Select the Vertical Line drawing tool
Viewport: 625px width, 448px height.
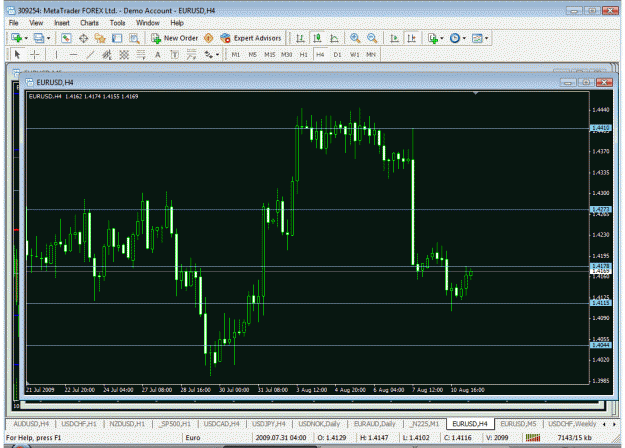tap(56, 55)
